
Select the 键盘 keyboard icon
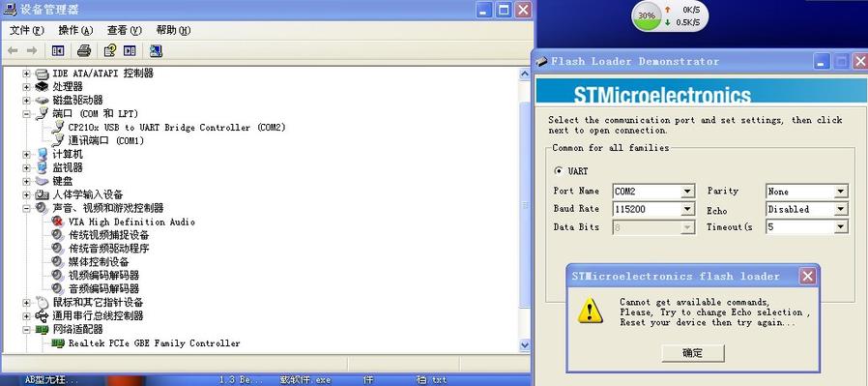[43, 181]
